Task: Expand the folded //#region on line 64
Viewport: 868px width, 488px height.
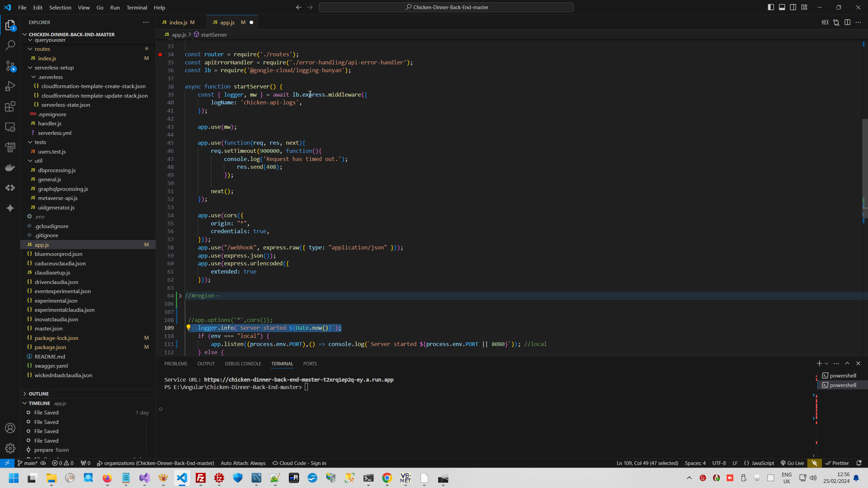Action: coord(180,296)
